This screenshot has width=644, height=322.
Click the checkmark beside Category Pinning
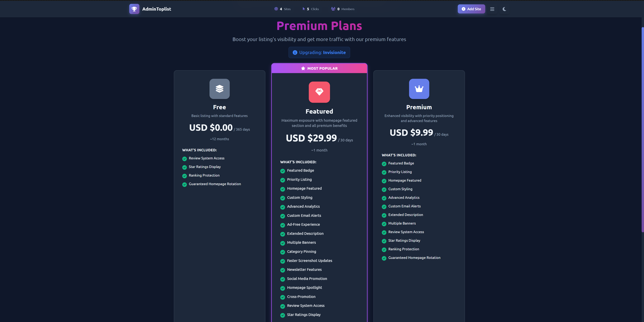tap(282, 252)
